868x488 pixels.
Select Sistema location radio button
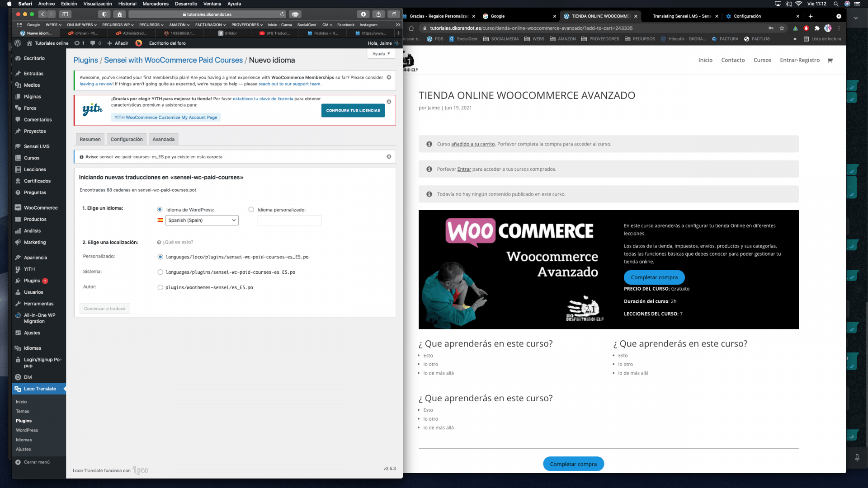point(160,272)
